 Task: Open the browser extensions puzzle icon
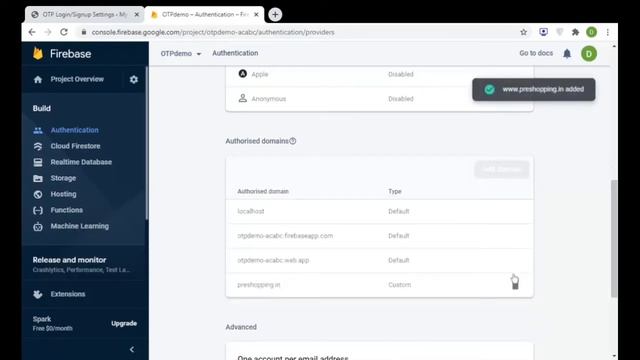tap(576, 32)
